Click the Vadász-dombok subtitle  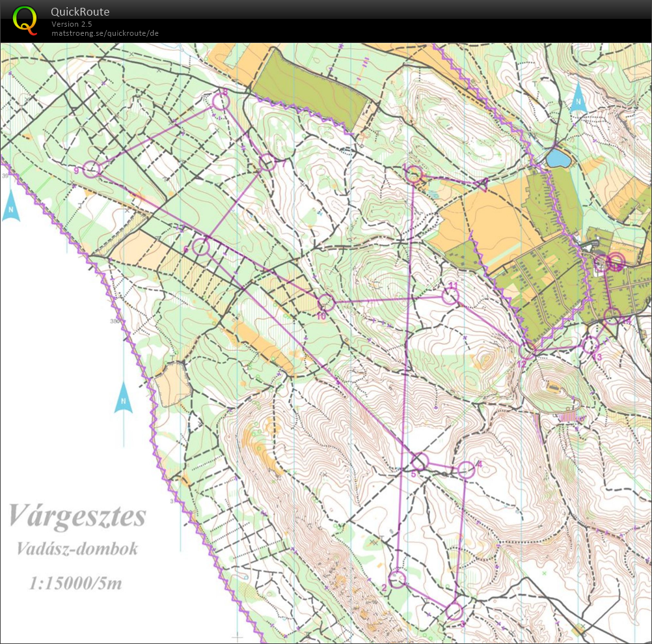77,549
